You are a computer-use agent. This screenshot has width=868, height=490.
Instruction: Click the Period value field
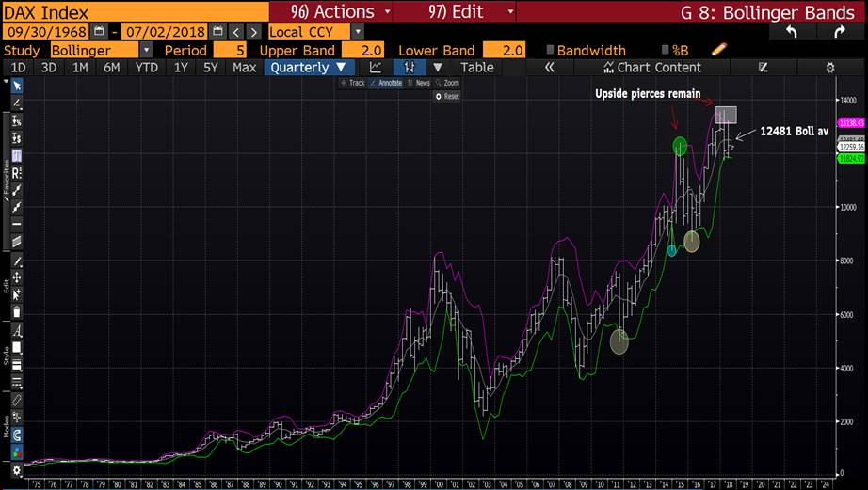click(x=230, y=51)
